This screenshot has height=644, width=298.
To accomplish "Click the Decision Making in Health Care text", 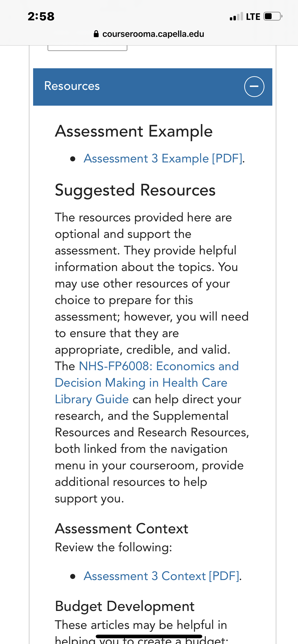I will pos(141,383).
